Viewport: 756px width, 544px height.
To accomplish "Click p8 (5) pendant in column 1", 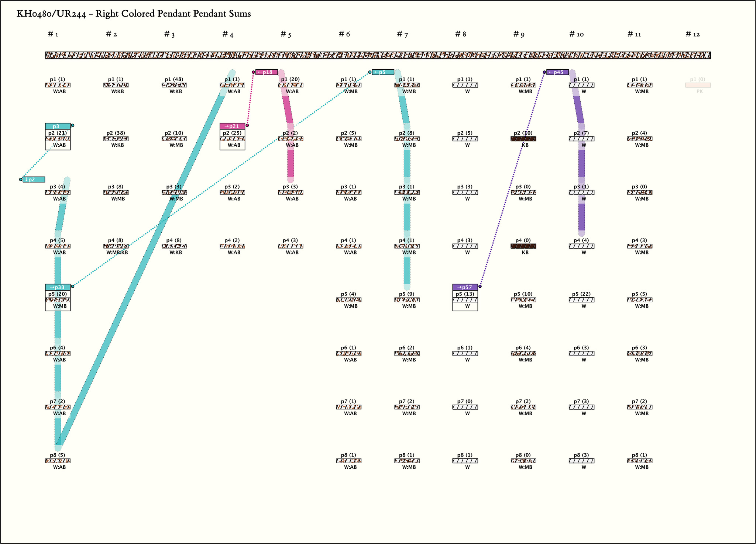I will tap(58, 461).
